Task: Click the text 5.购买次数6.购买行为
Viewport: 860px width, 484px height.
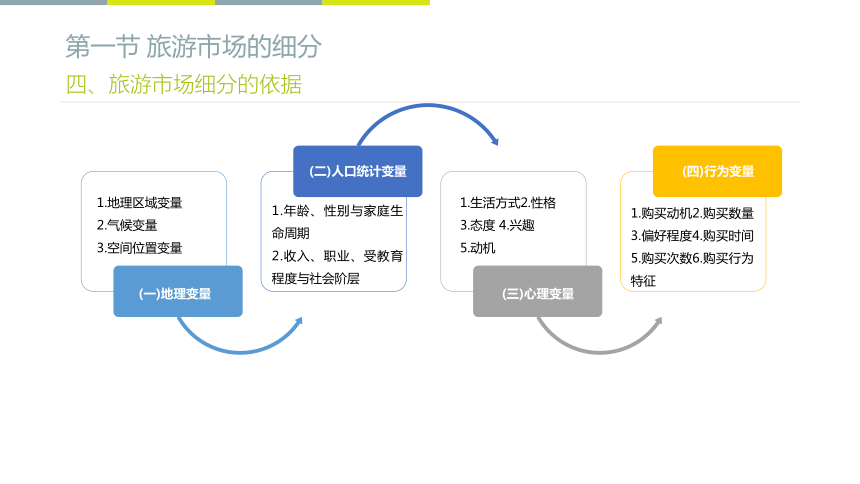Action: [x=692, y=258]
